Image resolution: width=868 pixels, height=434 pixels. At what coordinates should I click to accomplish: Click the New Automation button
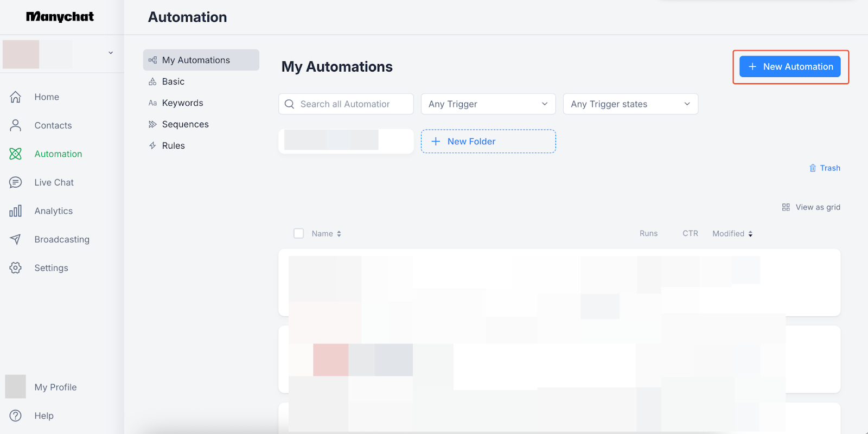pyautogui.click(x=790, y=67)
